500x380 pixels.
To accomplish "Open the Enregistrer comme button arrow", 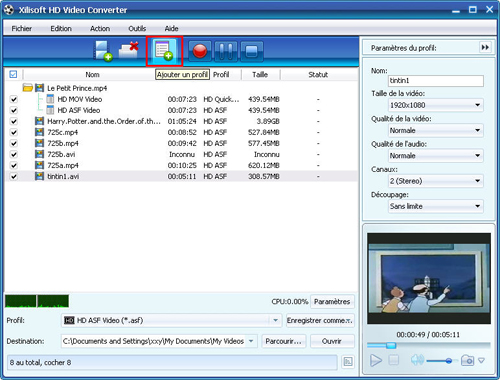I will click(349, 320).
